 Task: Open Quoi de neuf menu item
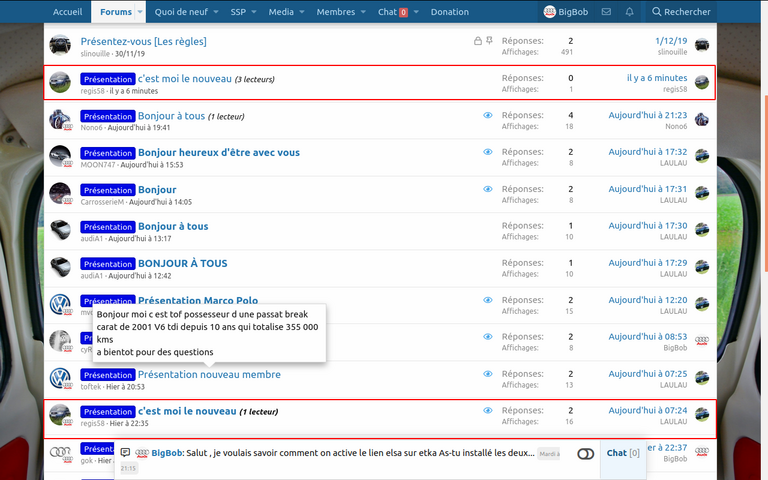tap(181, 12)
